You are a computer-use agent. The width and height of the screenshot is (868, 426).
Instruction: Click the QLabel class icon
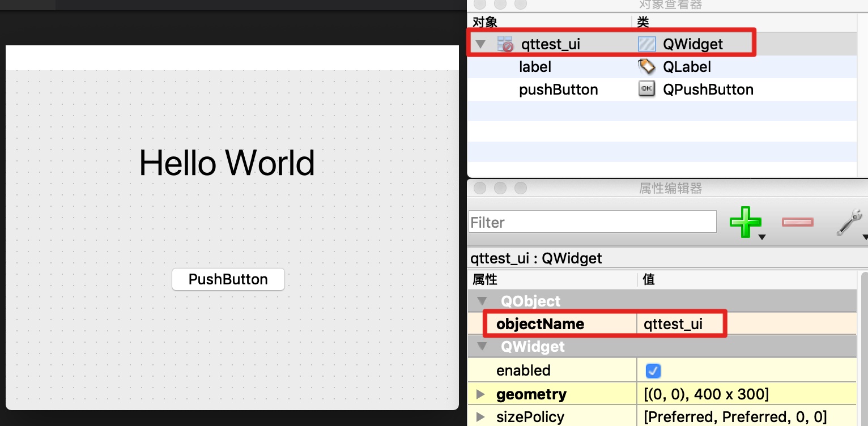tap(646, 67)
